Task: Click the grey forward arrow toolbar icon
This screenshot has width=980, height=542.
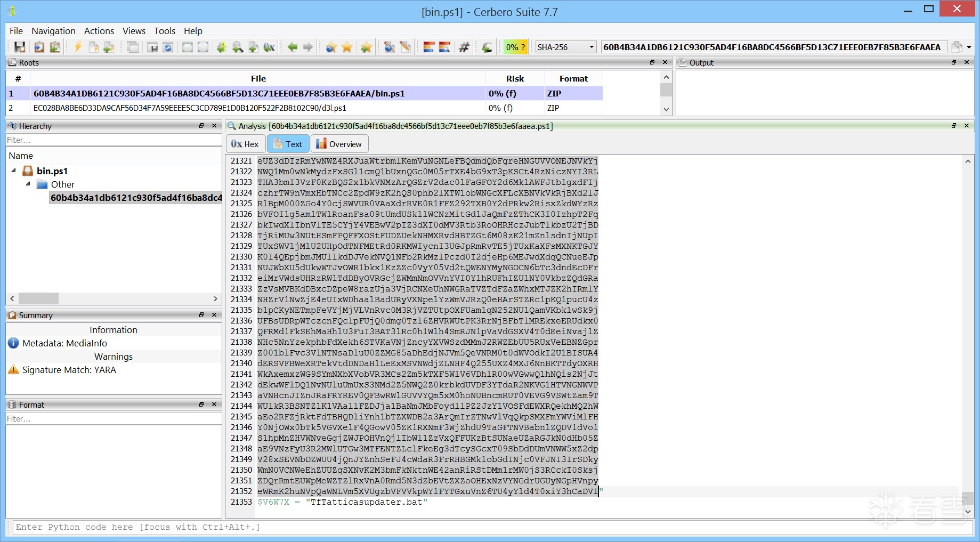Action: [308, 47]
